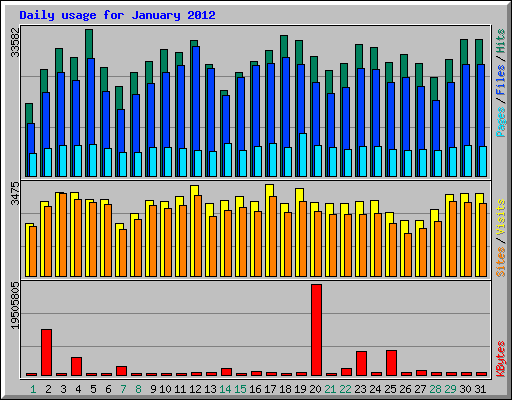Image resolution: width=512 pixels, height=400 pixels.
Task: Click day label 12 on the x-axis
Action: tap(195, 389)
